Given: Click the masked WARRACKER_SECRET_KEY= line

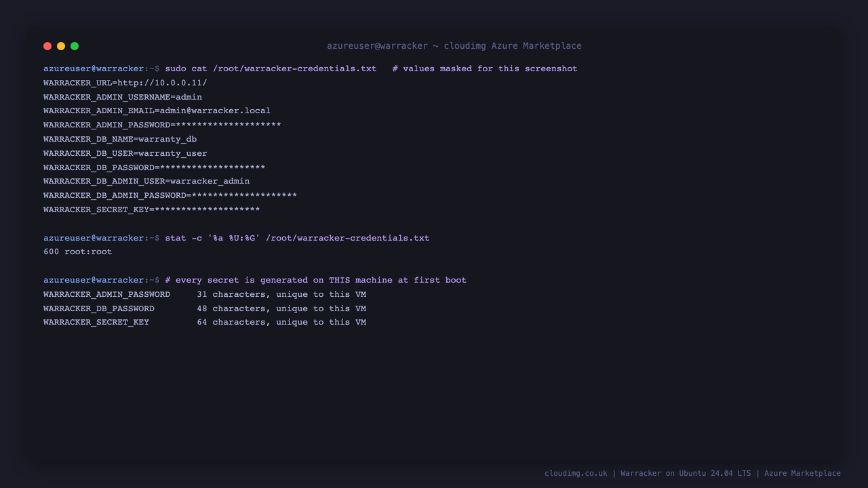Looking at the screenshot, I should [x=152, y=209].
